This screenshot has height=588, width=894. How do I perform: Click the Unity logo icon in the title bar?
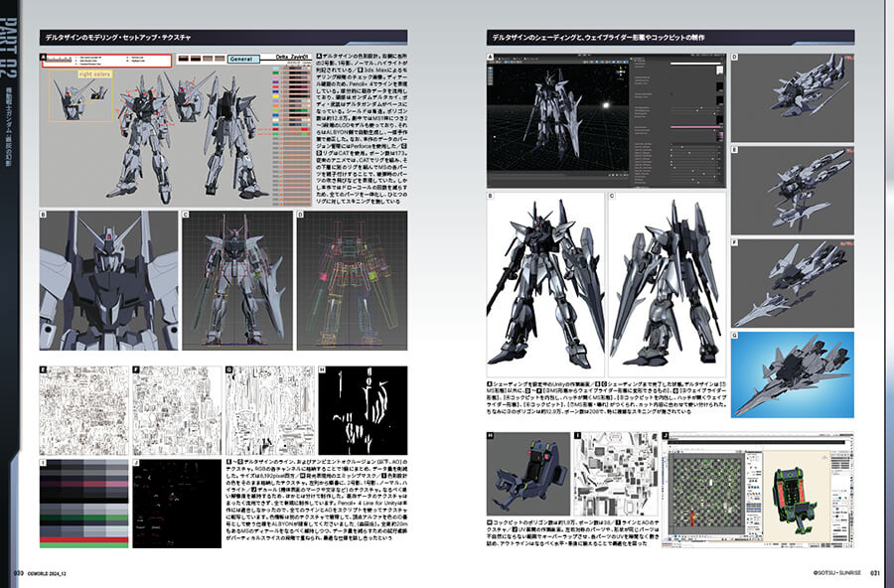(491, 57)
